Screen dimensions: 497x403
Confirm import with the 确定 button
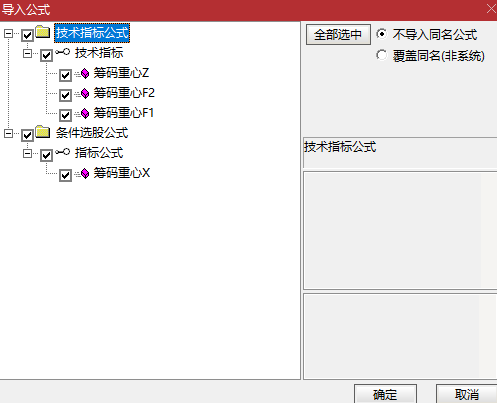[x=385, y=395]
